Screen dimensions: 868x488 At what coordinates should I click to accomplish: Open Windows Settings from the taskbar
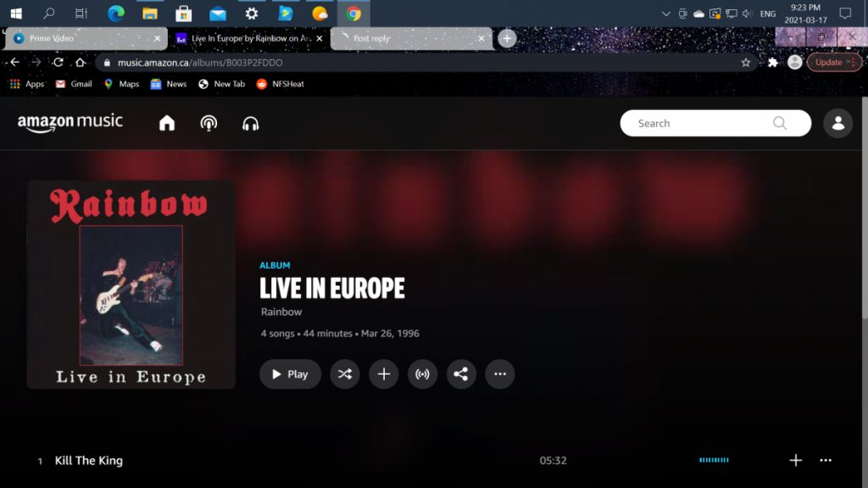(x=252, y=14)
